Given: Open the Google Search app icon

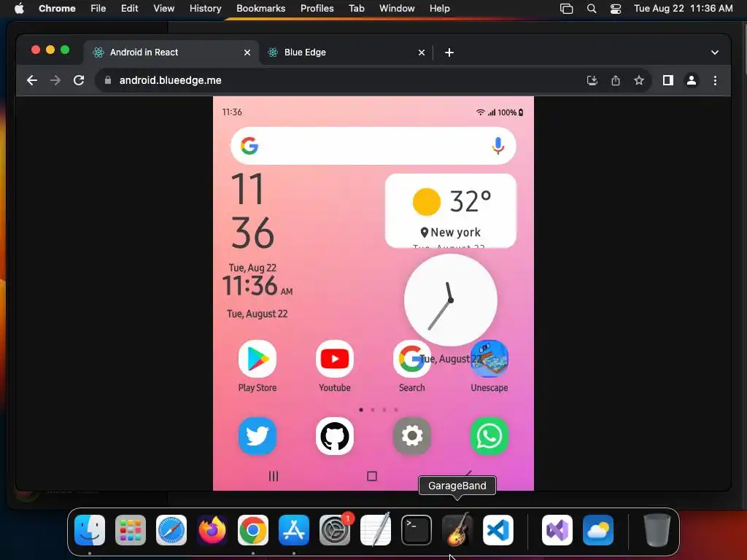Looking at the screenshot, I should (x=411, y=359).
